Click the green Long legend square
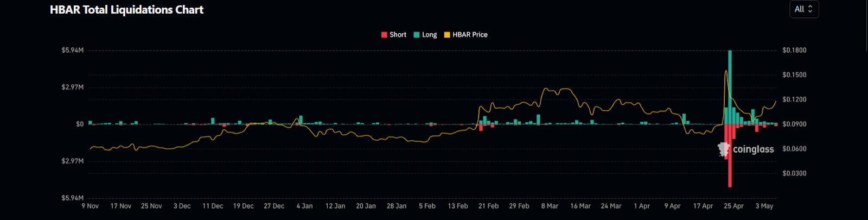The image size is (868, 220). coord(417,35)
